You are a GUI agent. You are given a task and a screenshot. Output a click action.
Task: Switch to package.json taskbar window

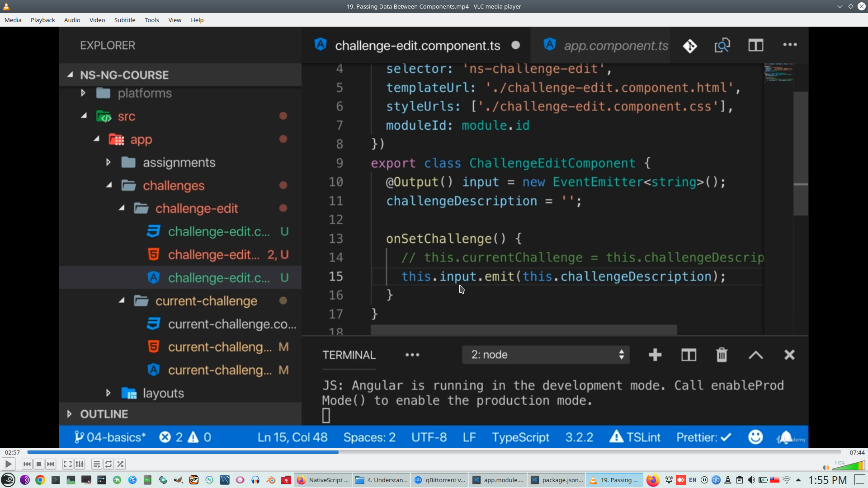557,480
